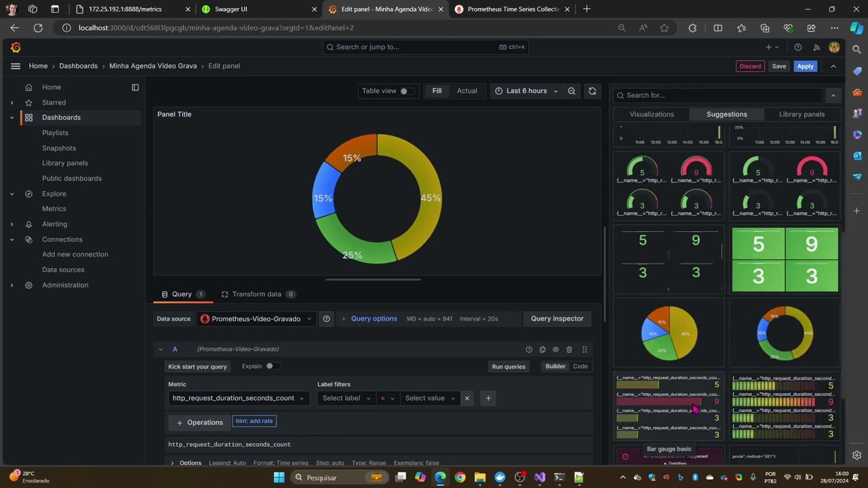Open the Metric selector dropdown
This screenshot has width=868, height=488.
click(x=237, y=399)
